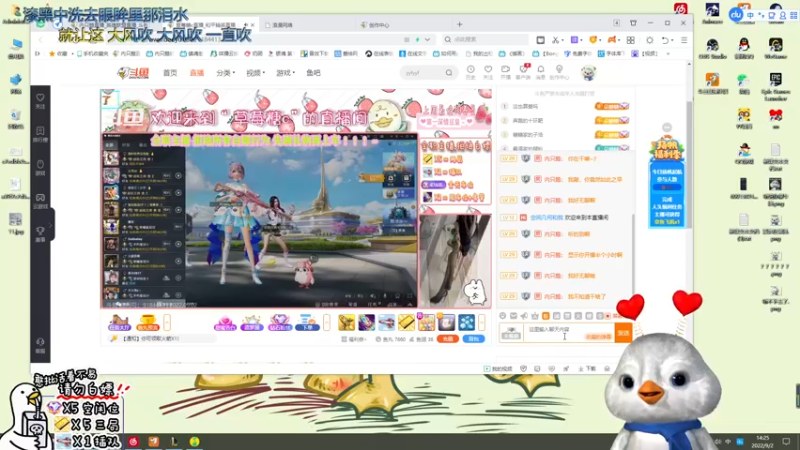Click the 下载 download button in browser status bar
The image size is (800, 450).
pos(587,368)
